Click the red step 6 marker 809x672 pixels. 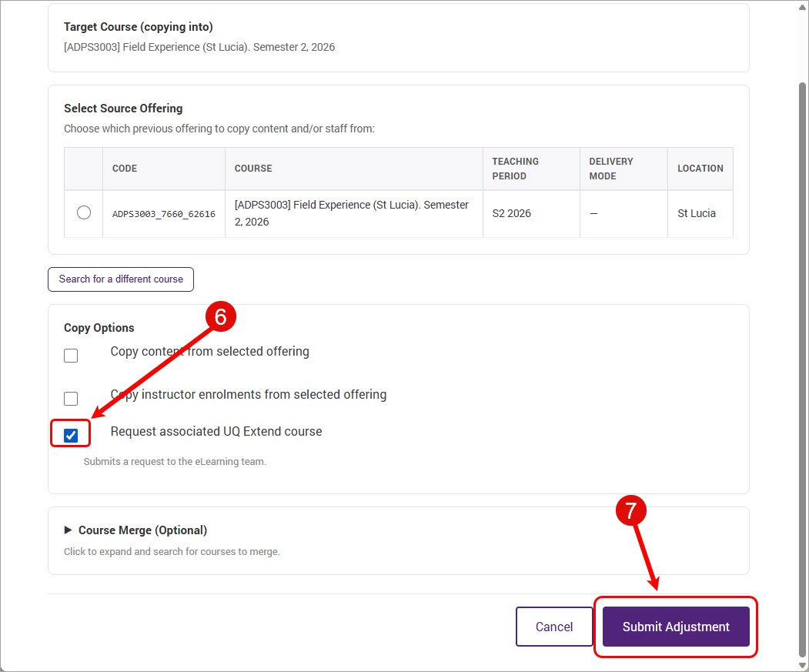pos(221,317)
